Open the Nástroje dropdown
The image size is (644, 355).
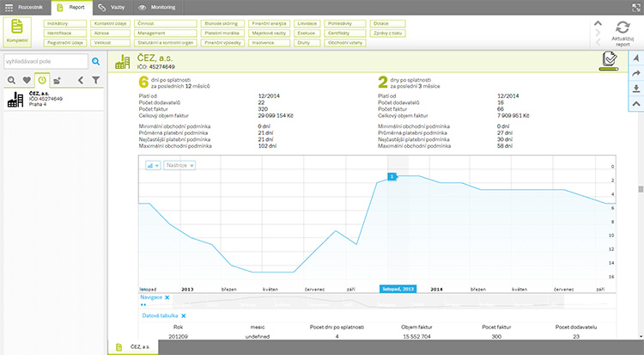tap(179, 165)
